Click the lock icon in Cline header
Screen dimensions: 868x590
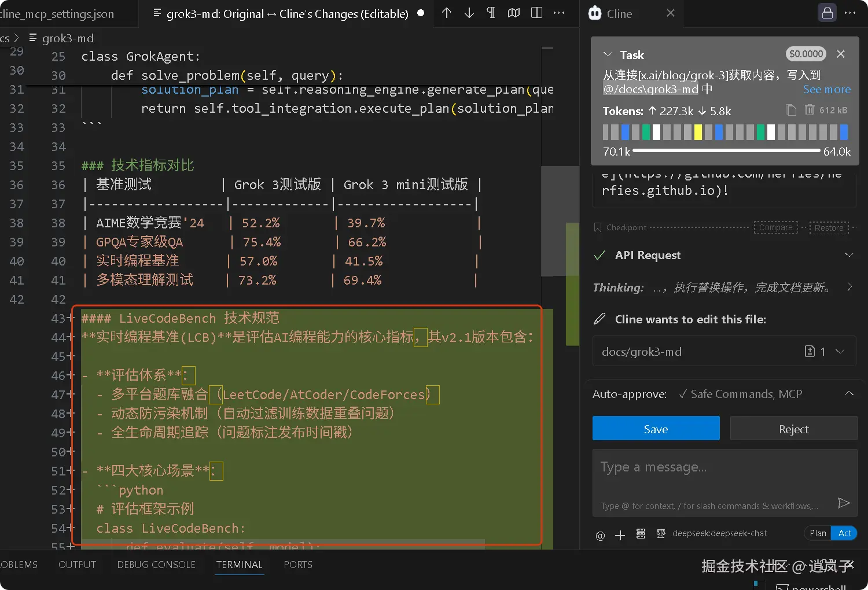(x=827, y=13)
